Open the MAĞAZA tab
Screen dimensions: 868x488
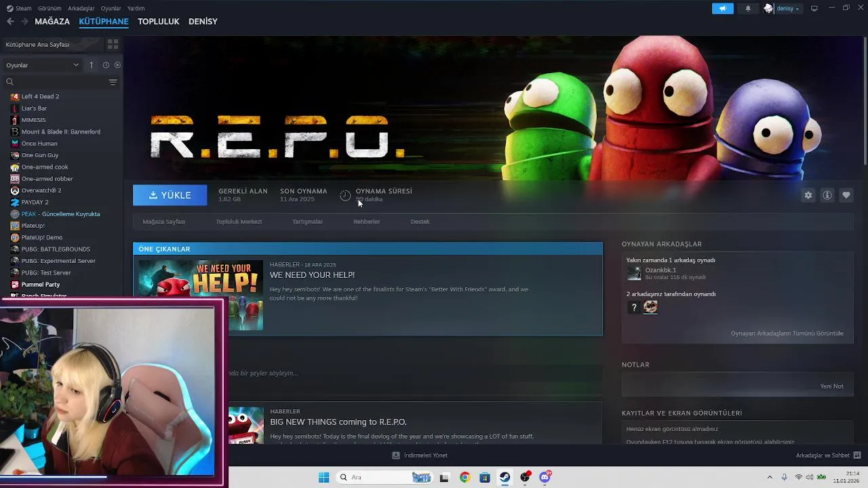[x=52, y=22]
